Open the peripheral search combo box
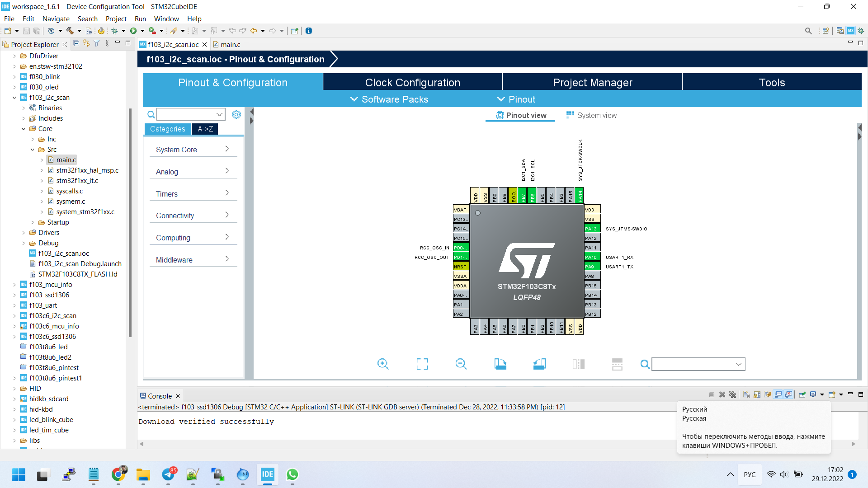The image size is (868, 488). 191,114
